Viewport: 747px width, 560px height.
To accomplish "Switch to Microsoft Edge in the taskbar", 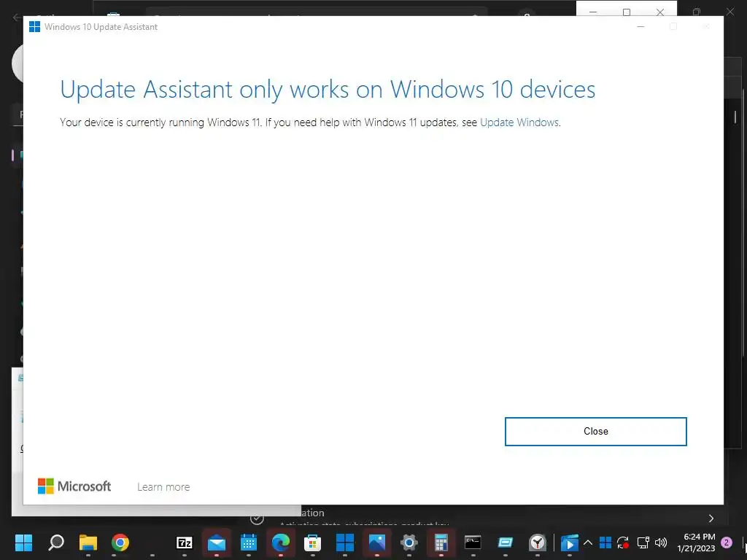I will (x=281, y=542).
